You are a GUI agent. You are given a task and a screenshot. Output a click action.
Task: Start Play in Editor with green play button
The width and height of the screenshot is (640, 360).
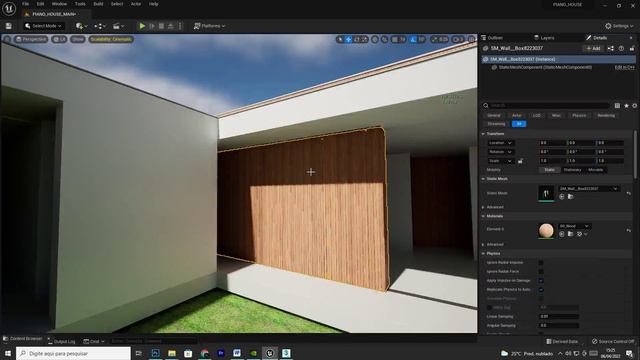[x=142, y=26]
